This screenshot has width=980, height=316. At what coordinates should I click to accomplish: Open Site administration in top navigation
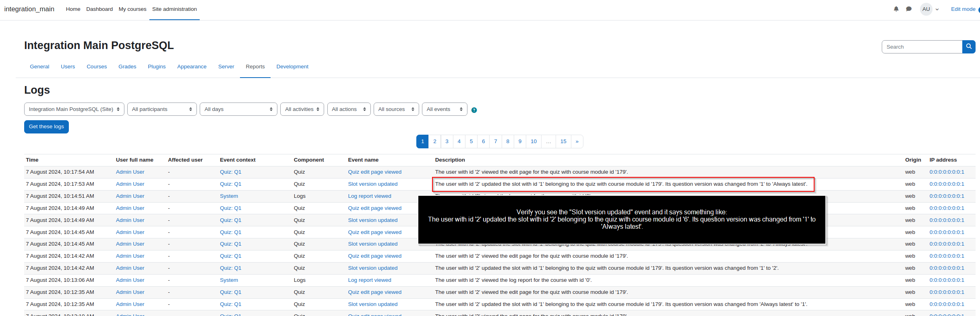point(174,9)
